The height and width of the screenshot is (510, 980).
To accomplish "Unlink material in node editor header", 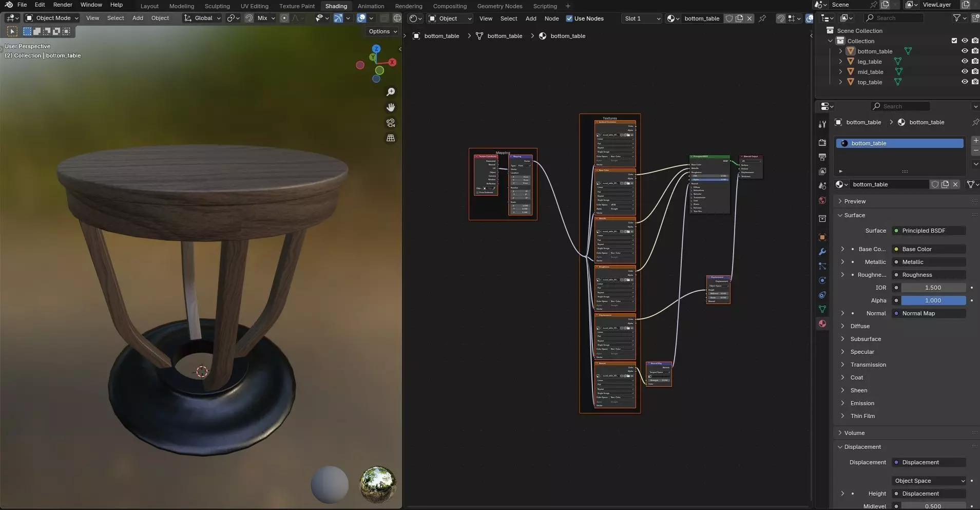I will point(750,18).
